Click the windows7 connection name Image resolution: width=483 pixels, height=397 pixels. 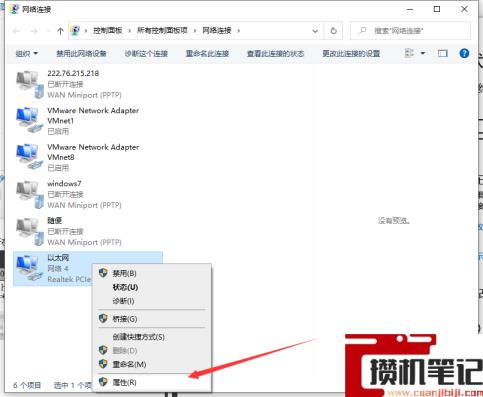point(64,183)
